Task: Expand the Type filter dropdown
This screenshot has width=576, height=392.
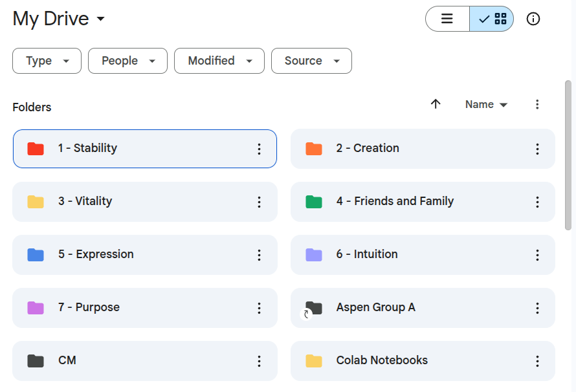Action: click(47, 61)
